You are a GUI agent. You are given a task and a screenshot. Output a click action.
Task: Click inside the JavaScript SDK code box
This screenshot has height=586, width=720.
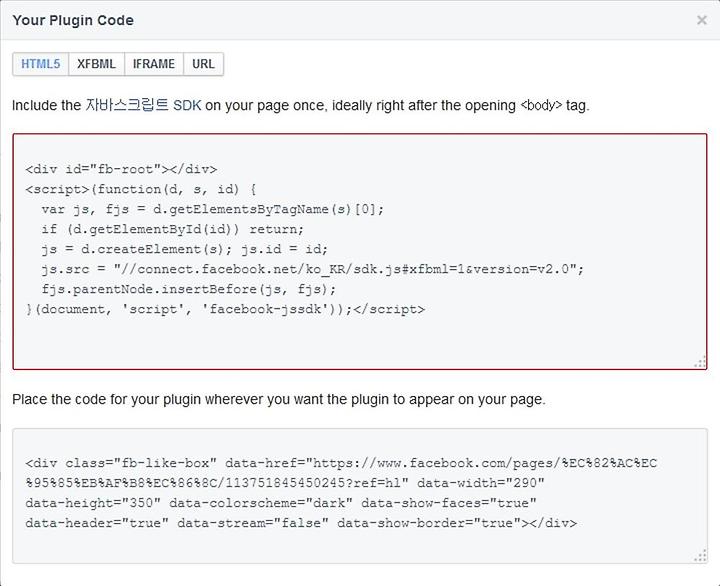[360, 252]
